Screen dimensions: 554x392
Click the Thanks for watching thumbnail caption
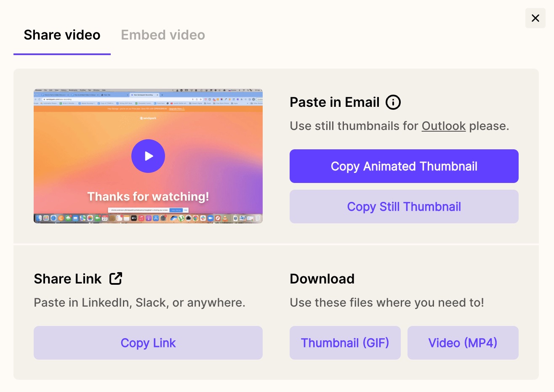pos(148,196)
